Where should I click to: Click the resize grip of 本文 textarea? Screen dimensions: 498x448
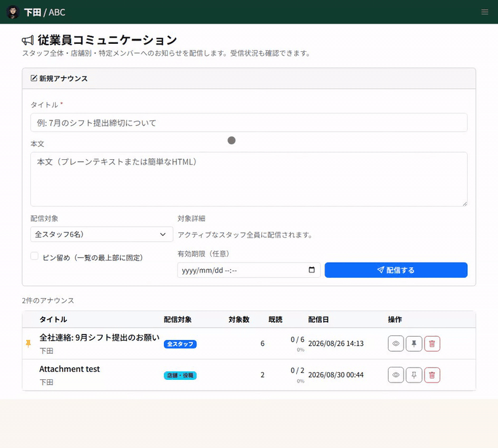click(465, 204)
